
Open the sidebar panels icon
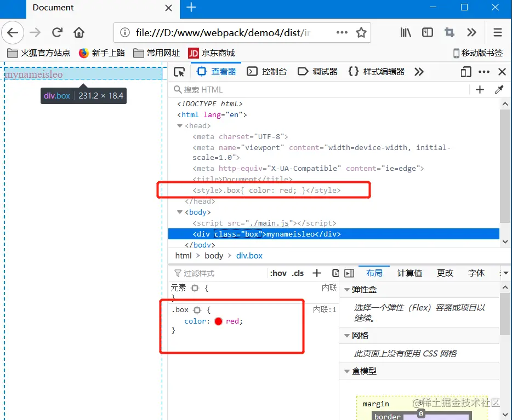428,33
